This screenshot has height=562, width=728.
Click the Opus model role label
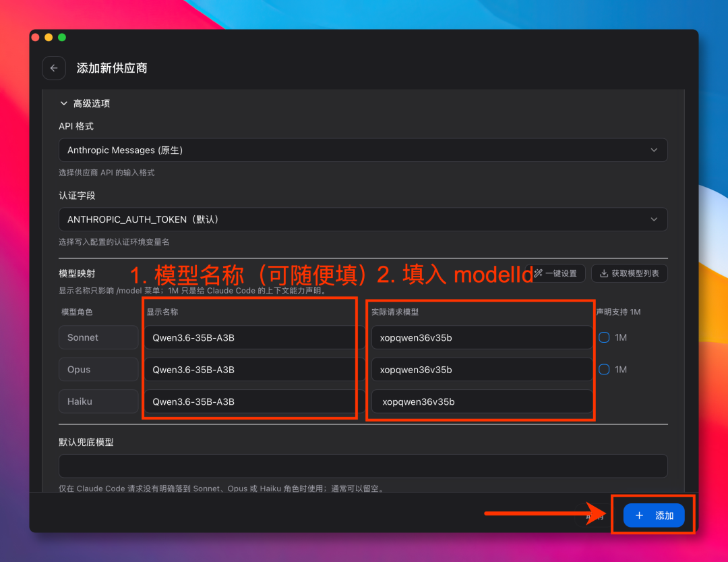98,370
